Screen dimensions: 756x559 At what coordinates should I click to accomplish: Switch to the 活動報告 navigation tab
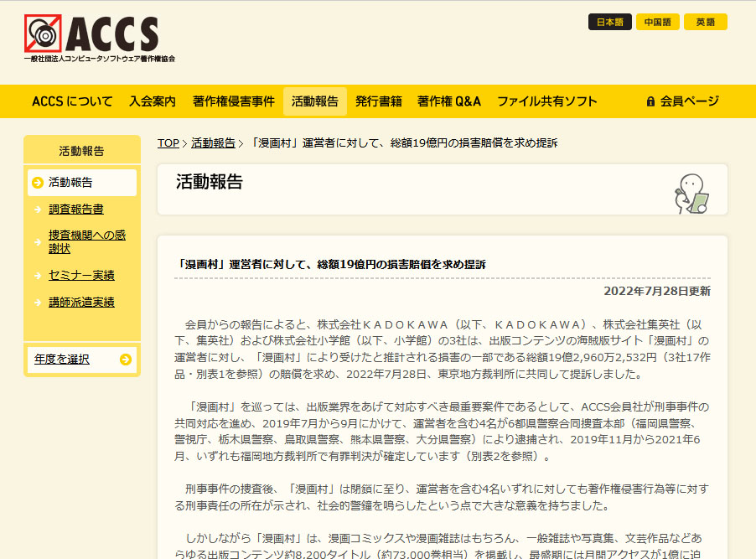coord(314,101)
